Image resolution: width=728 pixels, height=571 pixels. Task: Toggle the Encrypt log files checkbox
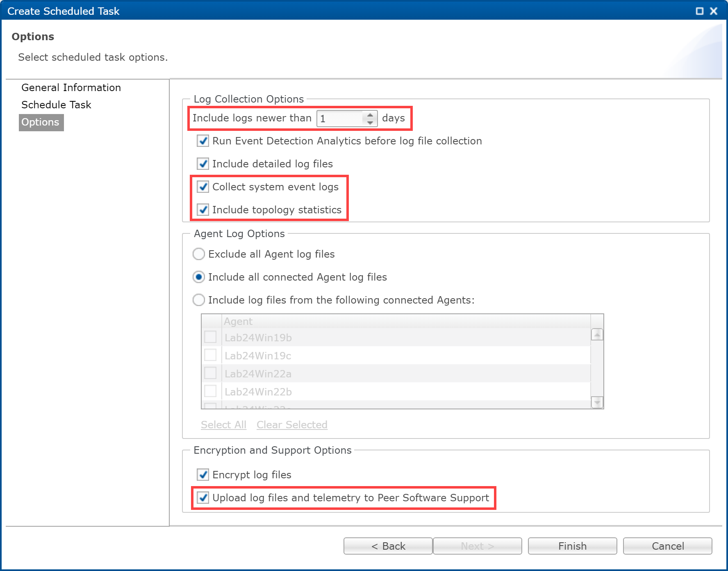coord(203,475)
